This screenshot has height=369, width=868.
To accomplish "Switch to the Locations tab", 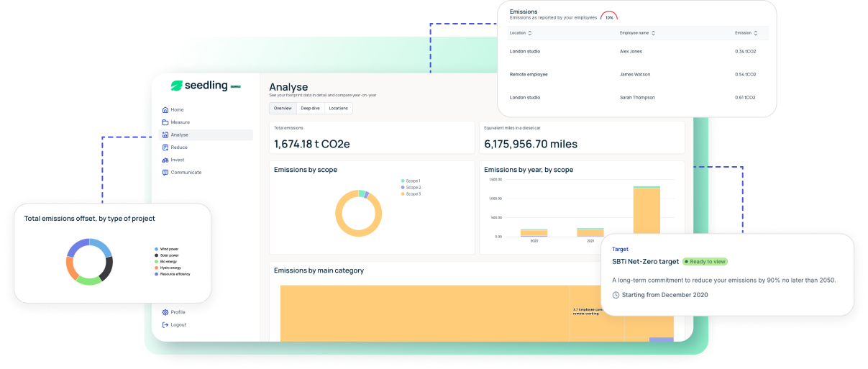I will (339, 109).
